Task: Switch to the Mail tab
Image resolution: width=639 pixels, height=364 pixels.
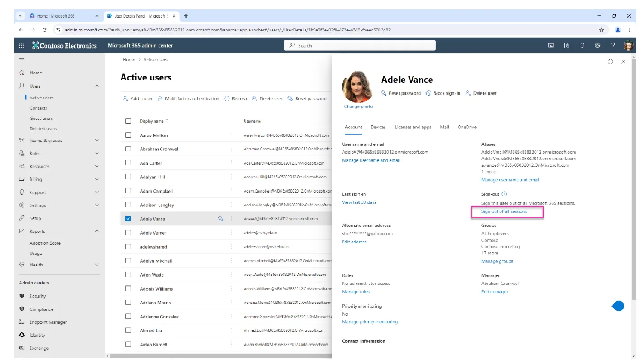Action: [x=444, y=127]
